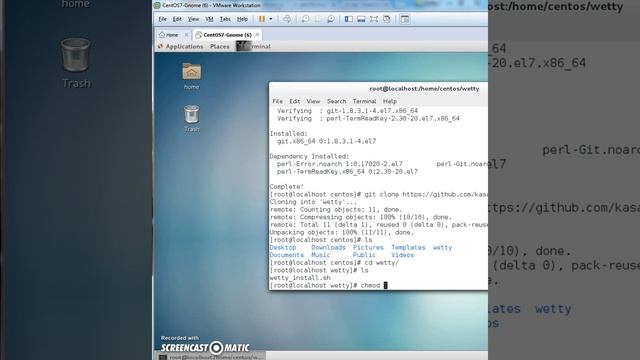Open the VMware VM menu
Viewport: 640px width, 360px height.
pos(209,19)
